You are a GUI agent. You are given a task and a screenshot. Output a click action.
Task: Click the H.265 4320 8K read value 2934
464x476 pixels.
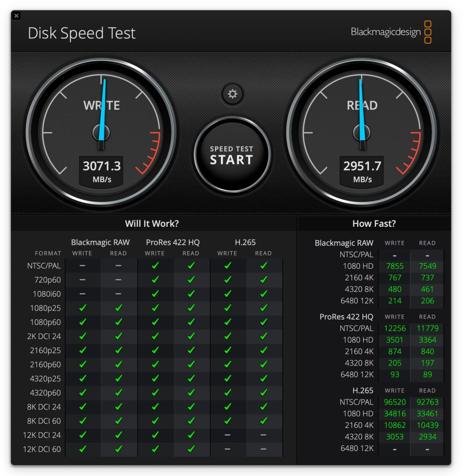427,437
